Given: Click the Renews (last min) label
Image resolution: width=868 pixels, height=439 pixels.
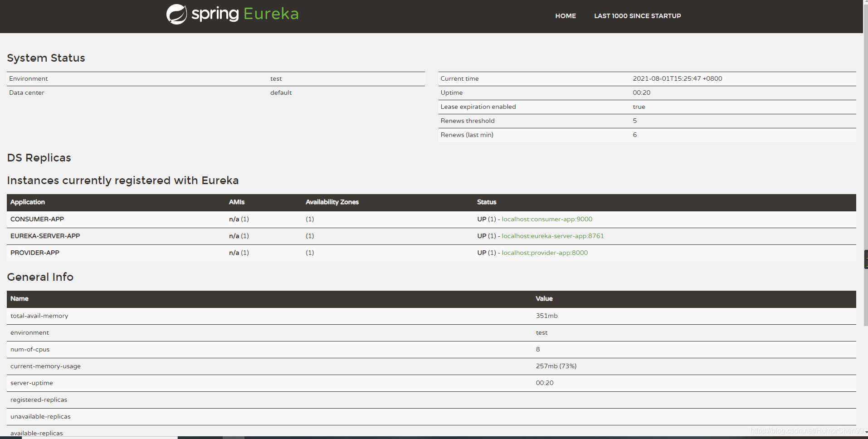Looking at the screenshot, I should pyautogui.click(x=467, y=135).
